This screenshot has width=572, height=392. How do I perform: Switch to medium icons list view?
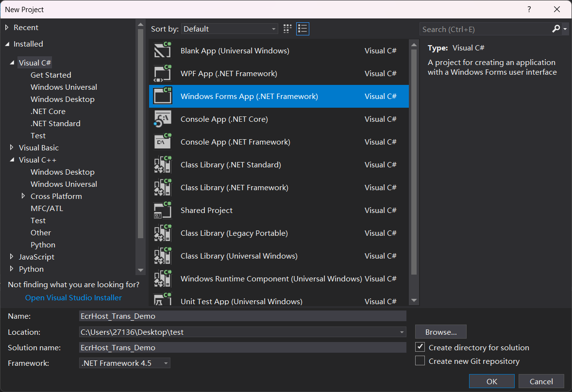click(303, 29)
